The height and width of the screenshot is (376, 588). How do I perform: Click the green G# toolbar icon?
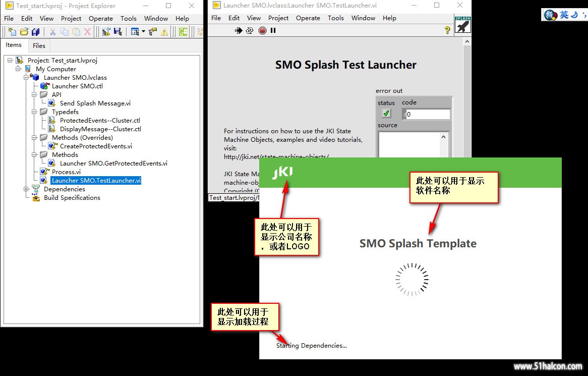(183, 32)
